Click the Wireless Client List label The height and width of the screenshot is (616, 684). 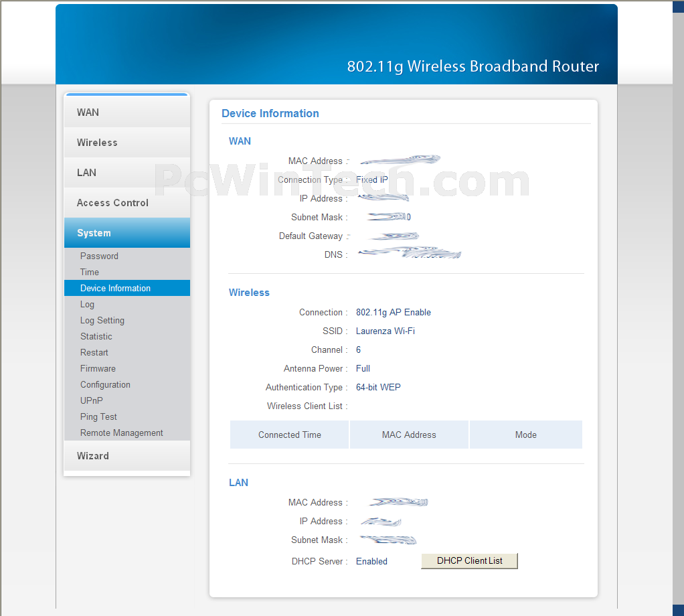click(x=307, y=406)
